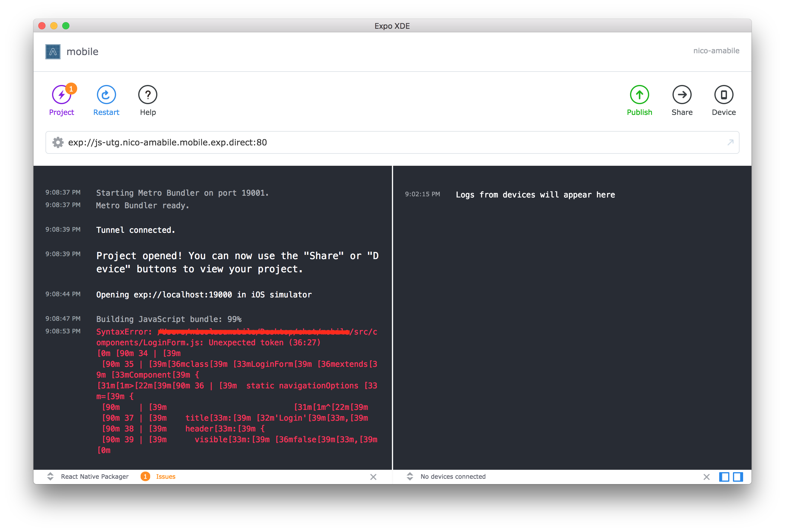Expand the React Native Packager log selector
The width and height of the screenshot is (785, 532).
50,477
